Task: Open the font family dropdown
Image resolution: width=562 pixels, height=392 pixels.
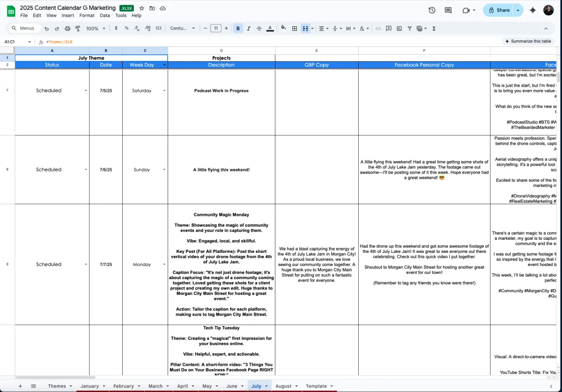Action: 182,29
